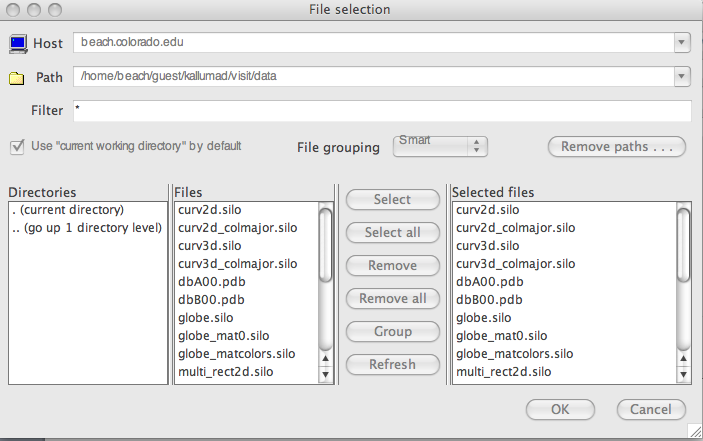Expand the Path dropdown list
This screenshot has height=441, width=703.
point(681,76)
